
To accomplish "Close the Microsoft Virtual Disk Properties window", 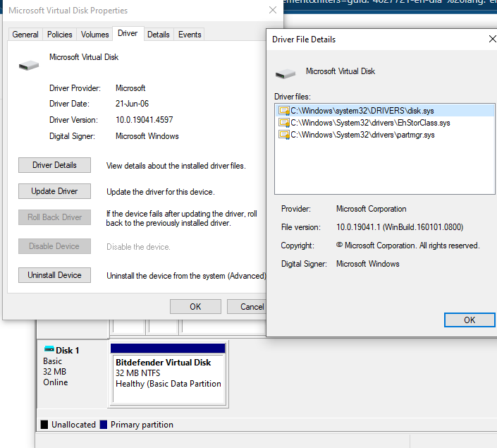I will (x=273, y=10).
